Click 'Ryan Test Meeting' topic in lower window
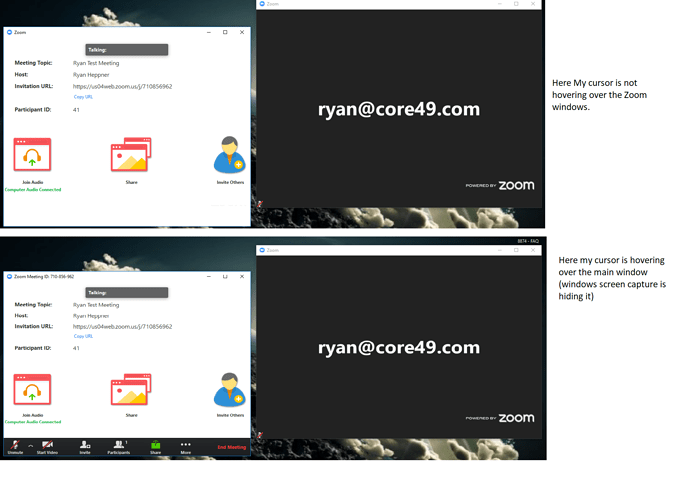The width and height of the screenshot is (682, 500). 96,305
